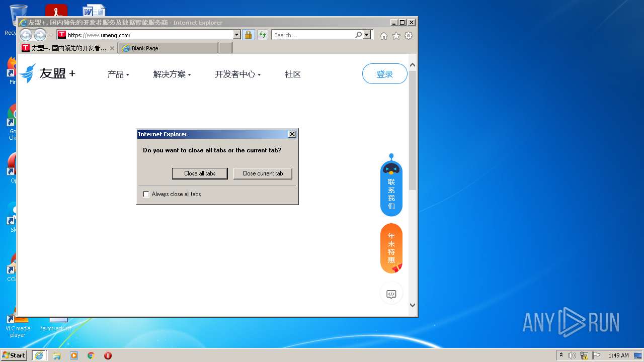Open the 年末特惠 promotion badge
This screenshot has height=362, width=644.
point(391,248)
